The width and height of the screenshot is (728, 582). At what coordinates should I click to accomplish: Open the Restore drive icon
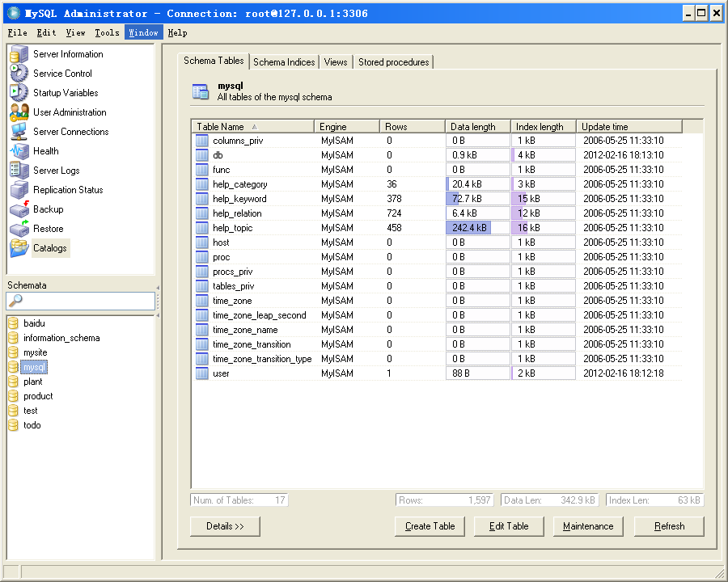tap(19, 229)
